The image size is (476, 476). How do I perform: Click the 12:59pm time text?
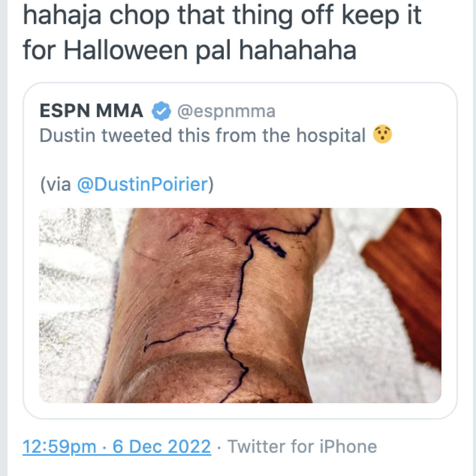click(59, 447)
